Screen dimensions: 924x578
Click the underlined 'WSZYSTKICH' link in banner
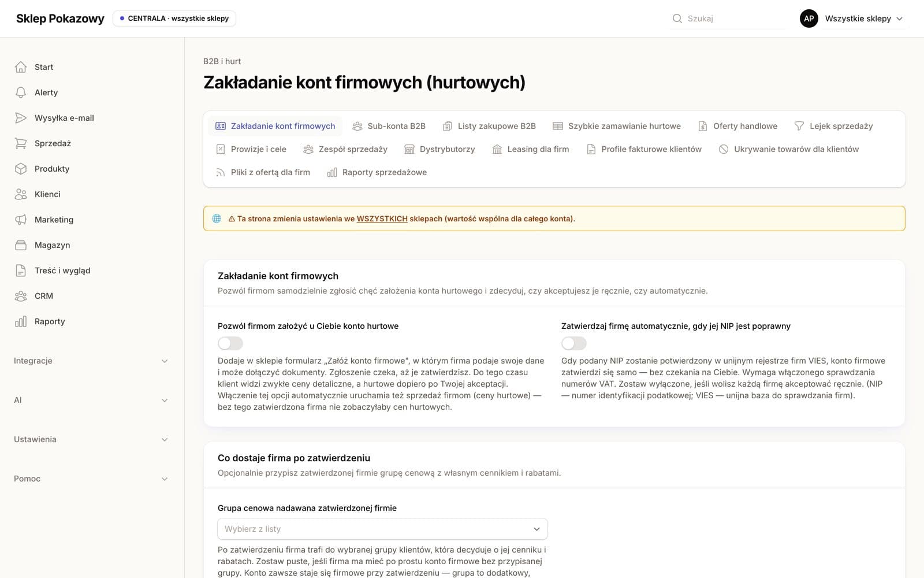click(x=382, y=218)
